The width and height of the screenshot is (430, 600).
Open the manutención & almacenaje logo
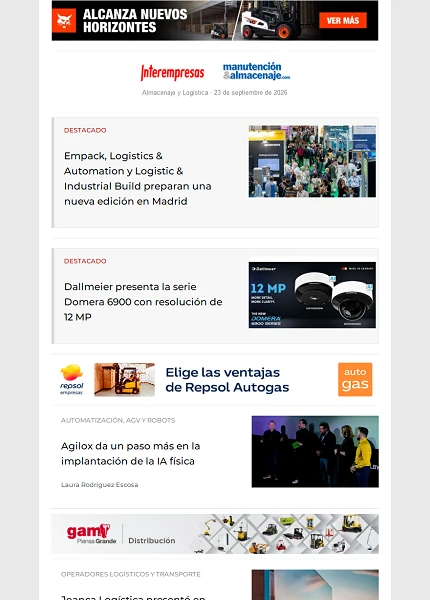(x=256, y=71)
